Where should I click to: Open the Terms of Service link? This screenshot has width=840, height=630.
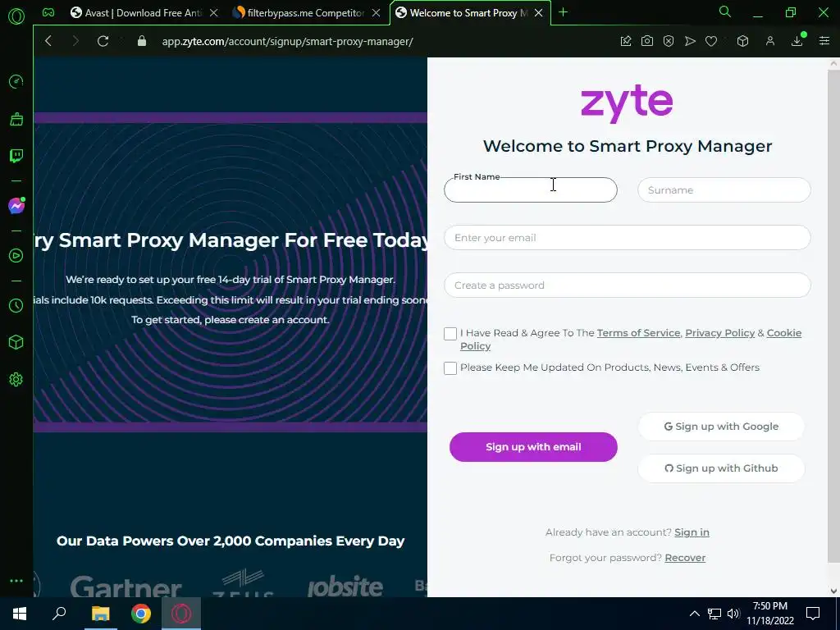point(638,333)
